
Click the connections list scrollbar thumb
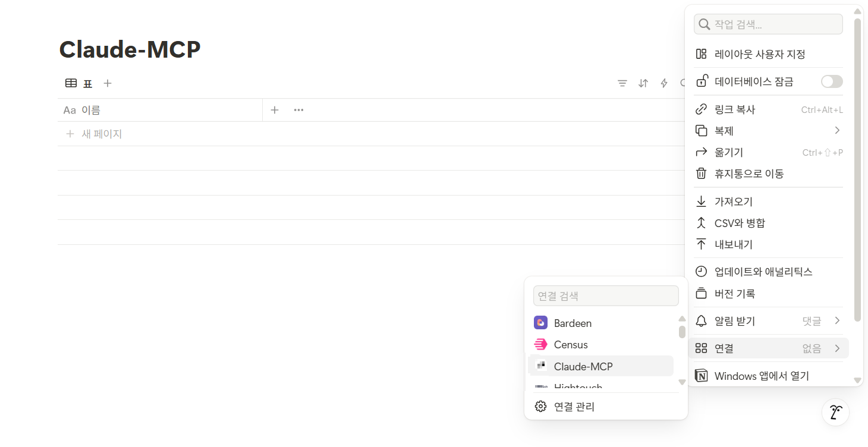click(x=682, y=332)
